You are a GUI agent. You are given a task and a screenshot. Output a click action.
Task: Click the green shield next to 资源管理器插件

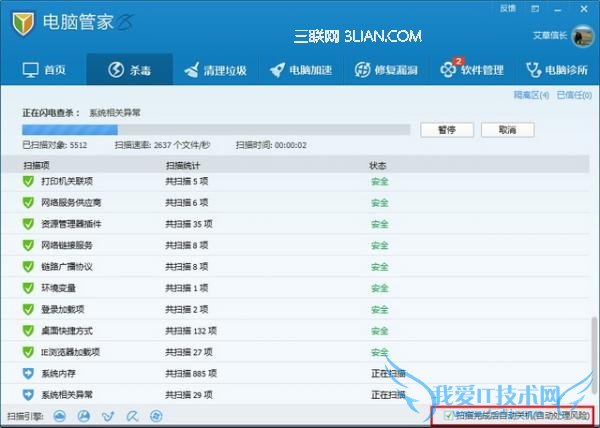pyautogui.click(x=28, y=224)
